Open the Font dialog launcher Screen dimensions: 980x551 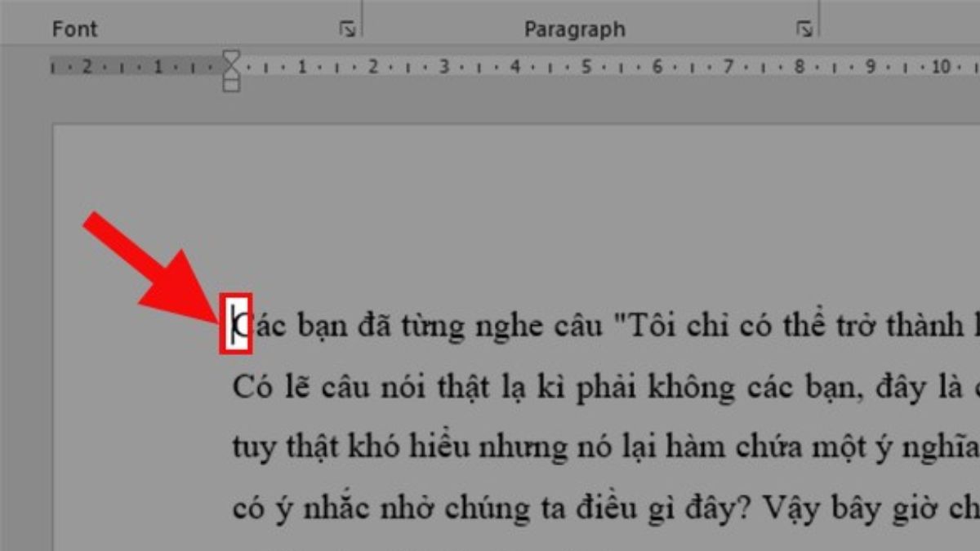(x=347, y=29)
